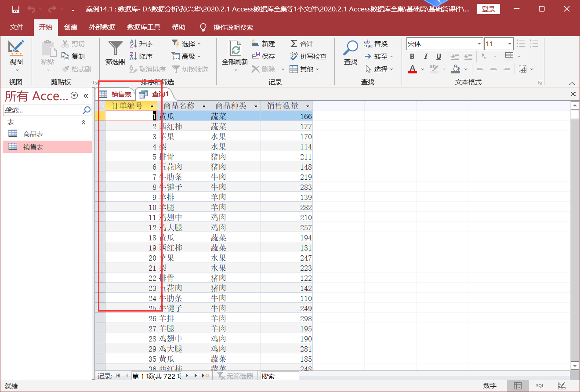Open 商品种类 column filter dropdown

[256, 106]
